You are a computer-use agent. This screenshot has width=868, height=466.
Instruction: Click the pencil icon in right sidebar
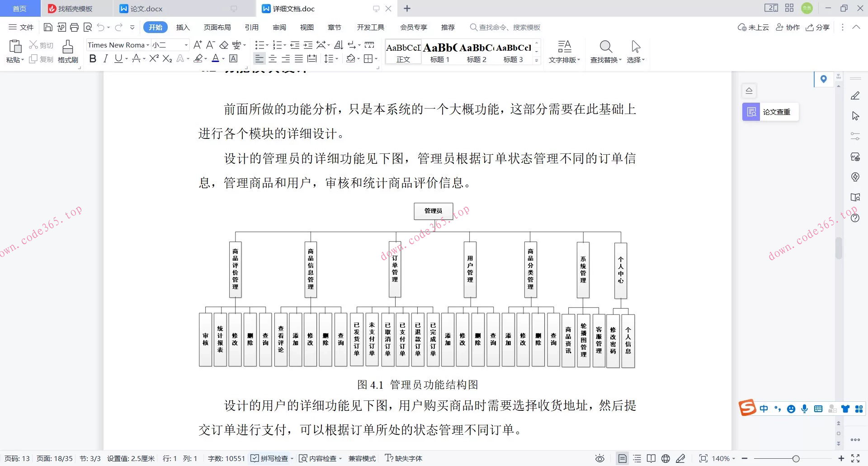point(855,96)
